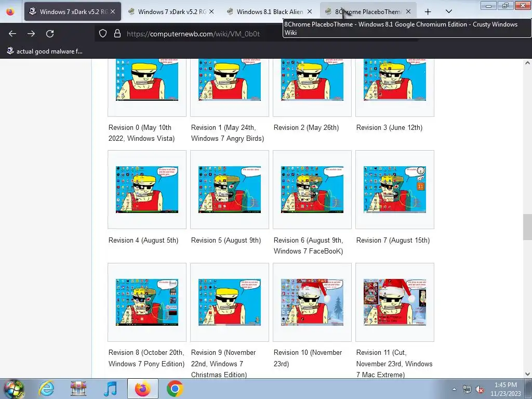
Task: Open Revision 2 thumbnail image
Action: pyautogui.click(x=312, y=79)
